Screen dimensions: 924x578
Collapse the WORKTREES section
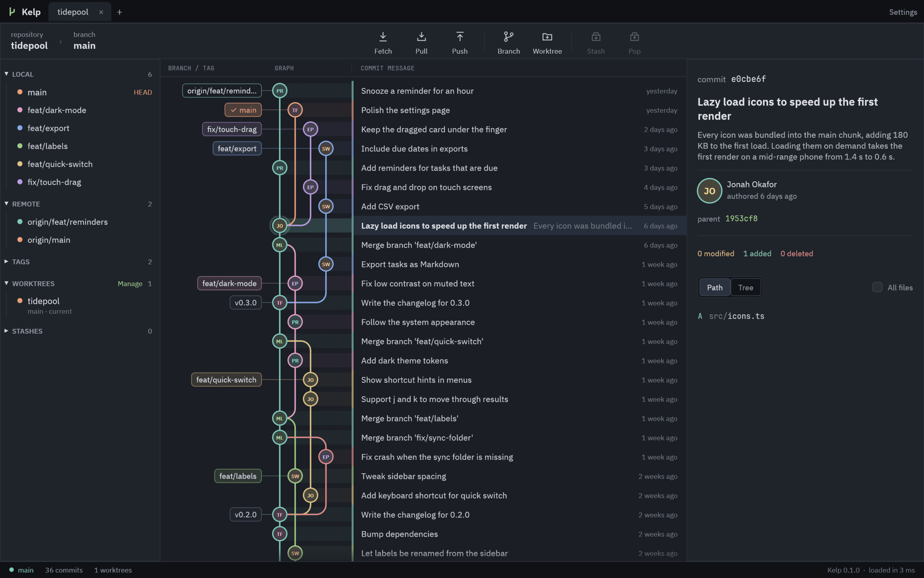tap(6, 283)
